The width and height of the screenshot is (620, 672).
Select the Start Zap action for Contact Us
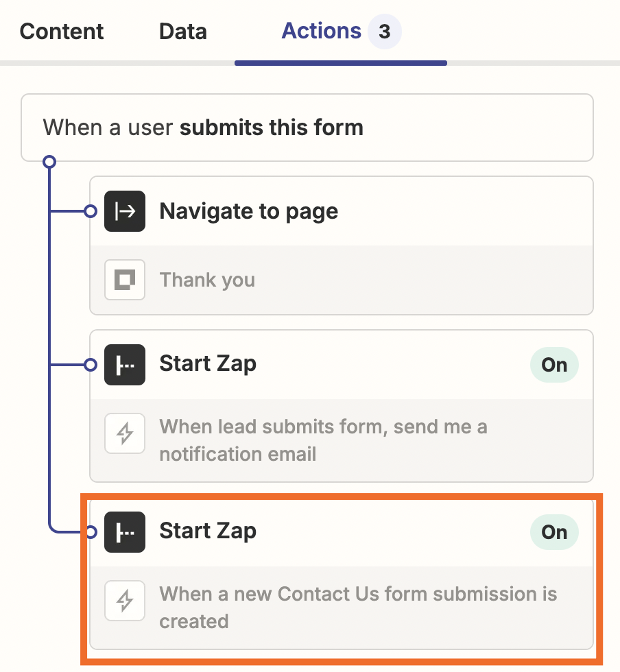click(208, 531)
